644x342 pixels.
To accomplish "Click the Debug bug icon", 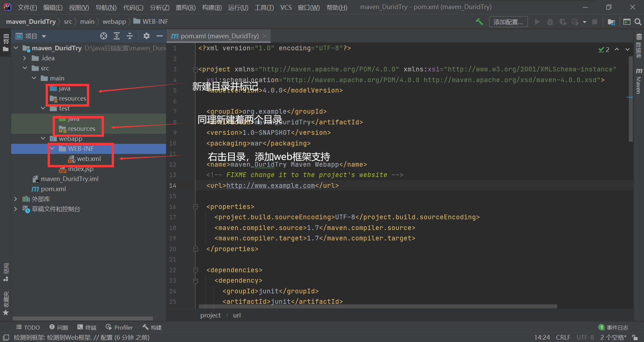I will (550, 22).
